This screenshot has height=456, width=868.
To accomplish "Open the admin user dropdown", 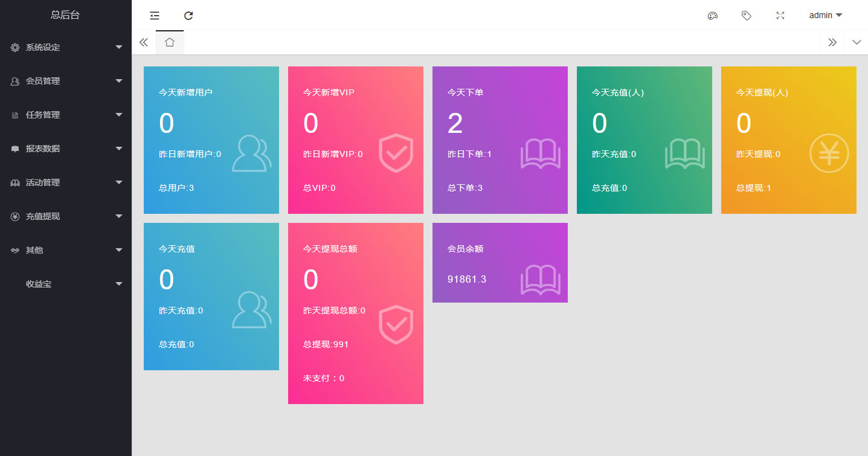I will pos(826,15).
